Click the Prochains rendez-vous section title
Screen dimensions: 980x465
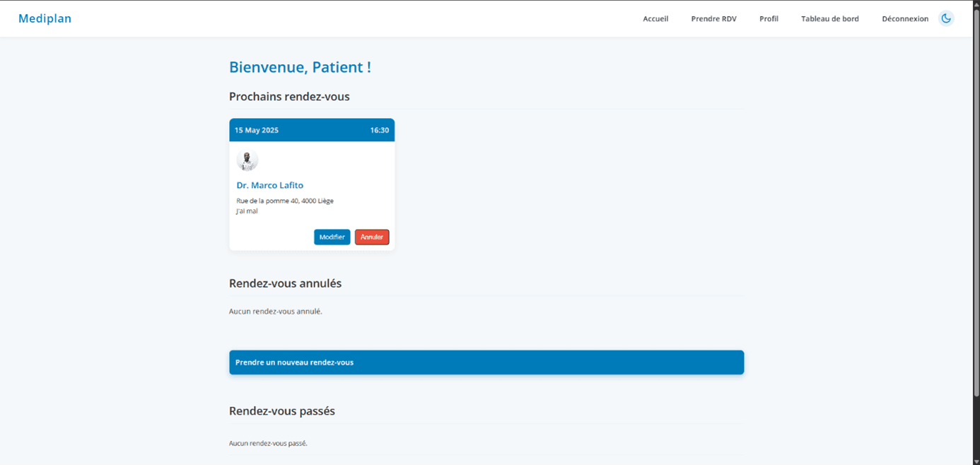[x=289, y=96]
